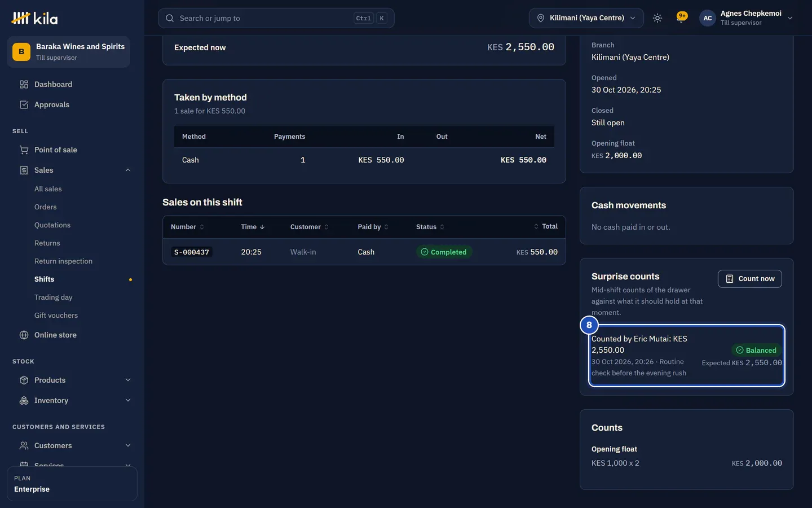The width and height of the screenshot is (812, 508).
Task: Sort sales by Number column
Action: click(188, 227)
